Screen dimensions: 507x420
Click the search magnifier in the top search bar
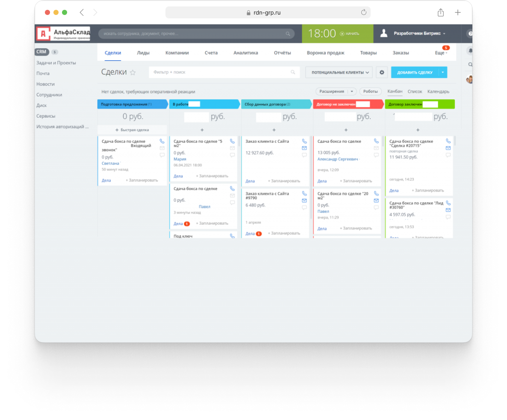288,34
